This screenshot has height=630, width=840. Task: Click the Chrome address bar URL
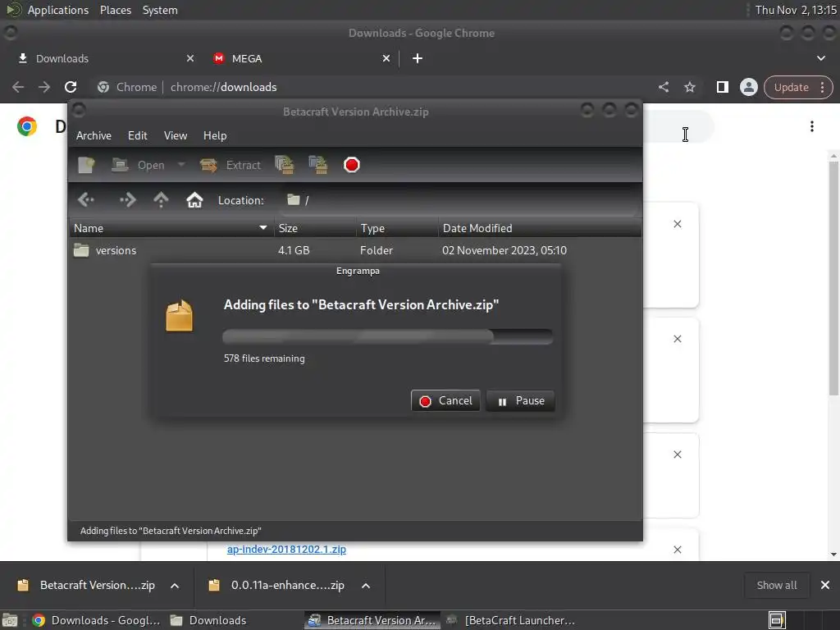(x=223, y=87)
